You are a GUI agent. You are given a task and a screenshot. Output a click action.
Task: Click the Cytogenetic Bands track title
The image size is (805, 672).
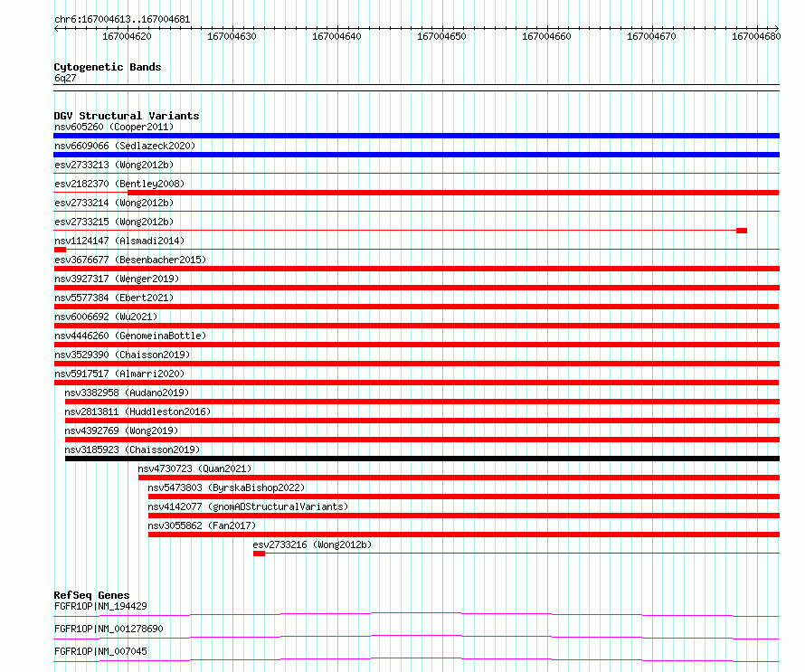108,67
